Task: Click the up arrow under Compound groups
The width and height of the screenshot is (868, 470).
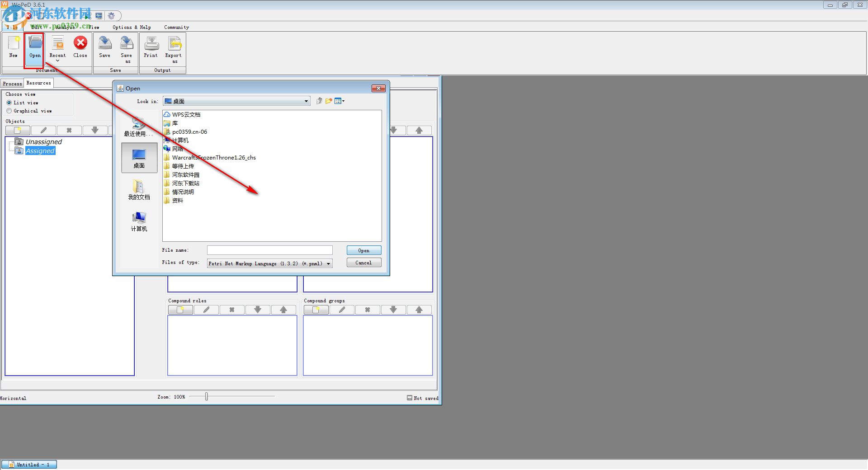Action: [x=419, y=310]
